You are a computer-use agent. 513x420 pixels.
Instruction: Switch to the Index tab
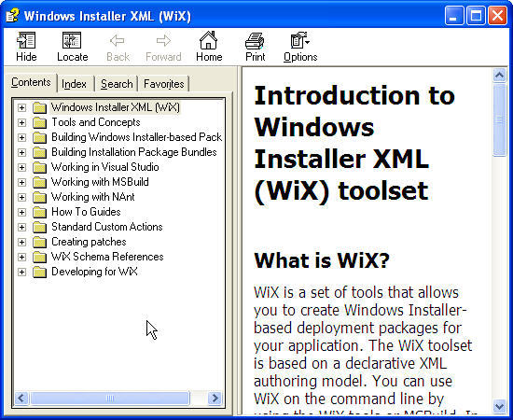pyautogui.click(x=74, y=84)
